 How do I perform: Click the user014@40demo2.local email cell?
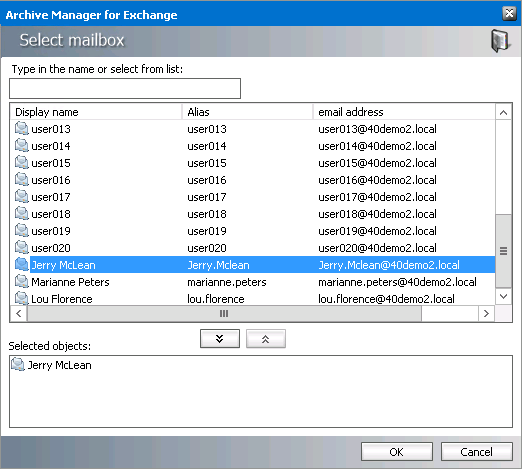[377, 146]
